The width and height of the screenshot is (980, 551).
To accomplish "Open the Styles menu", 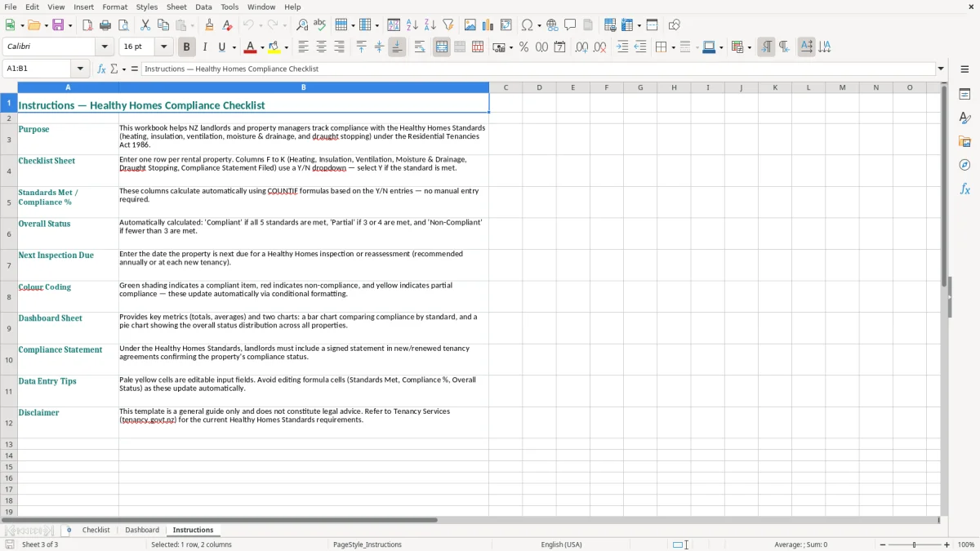I will (x=147, y=7).
